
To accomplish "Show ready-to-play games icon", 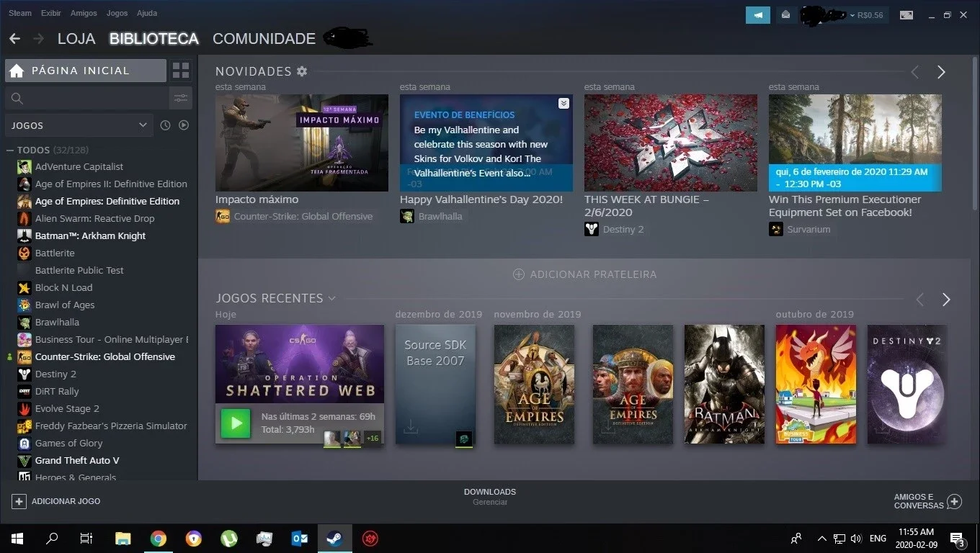I will point(184,125).
